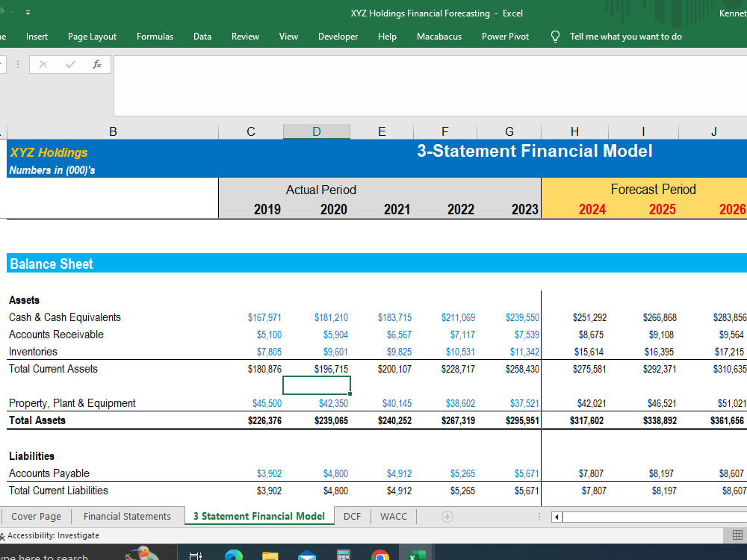Select the Cover Page sheet tab
The height and width of the screenshot is (560, 747).
pyautogui.click(x=36, y=516)
